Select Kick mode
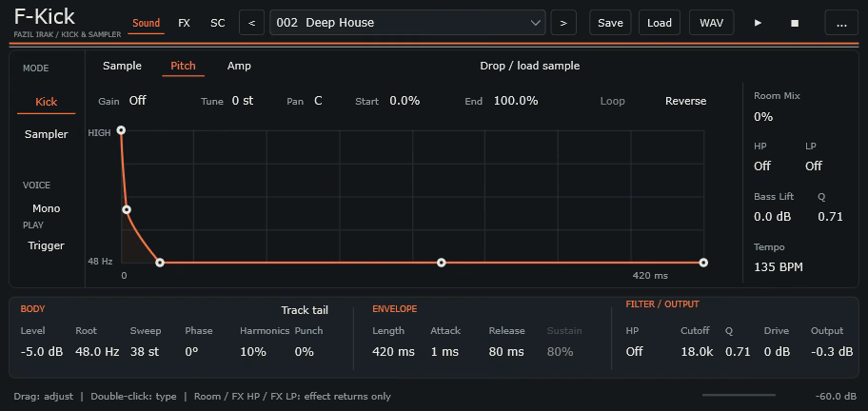Image resolution: width=868 pixels, height=411 pixels. point(46,102)
